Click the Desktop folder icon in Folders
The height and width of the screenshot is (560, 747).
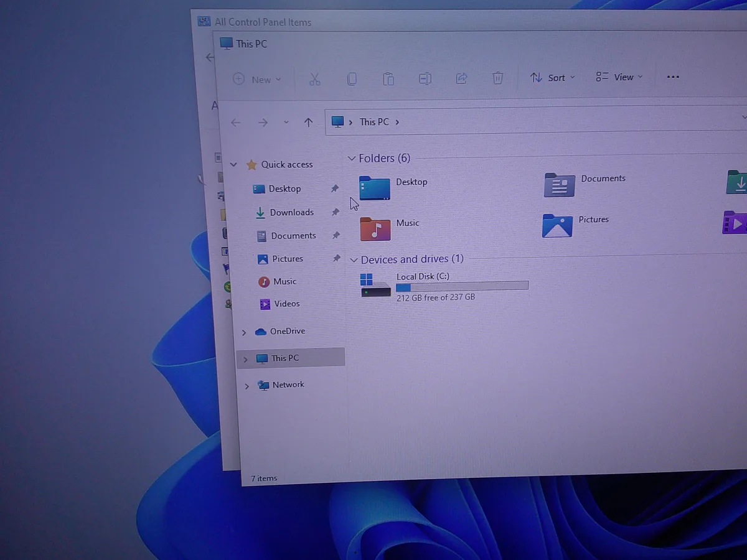375,188
